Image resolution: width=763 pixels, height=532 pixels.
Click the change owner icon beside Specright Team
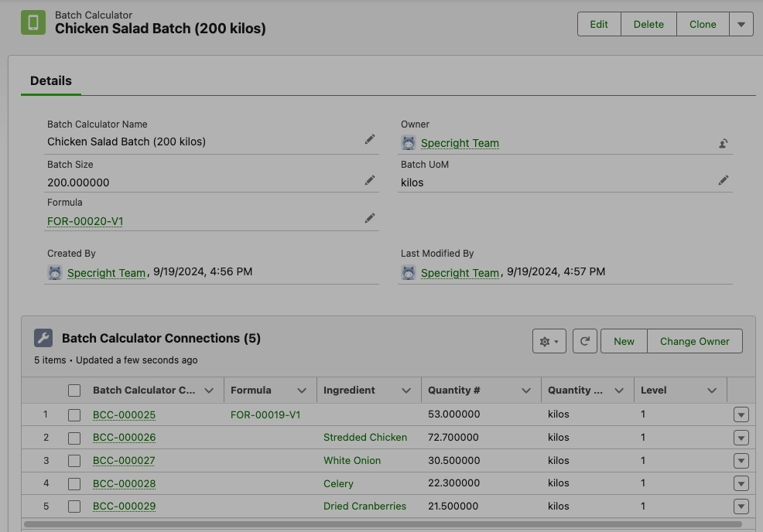coord(723,144)
